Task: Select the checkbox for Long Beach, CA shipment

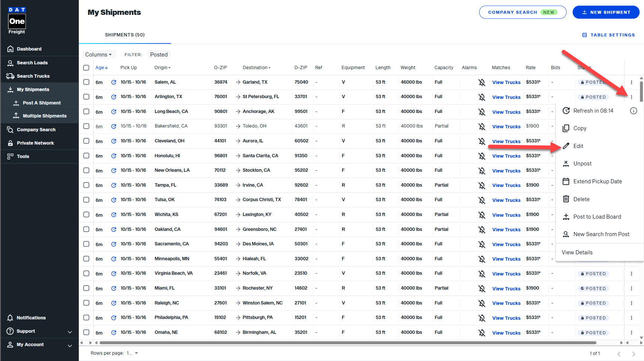Action: click(x=86, y=112)
